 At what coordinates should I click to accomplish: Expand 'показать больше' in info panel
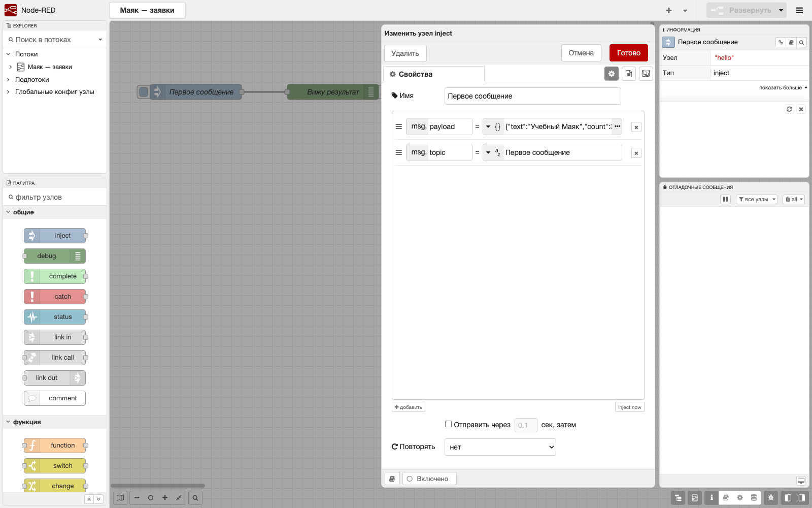[x=783, y=87]
